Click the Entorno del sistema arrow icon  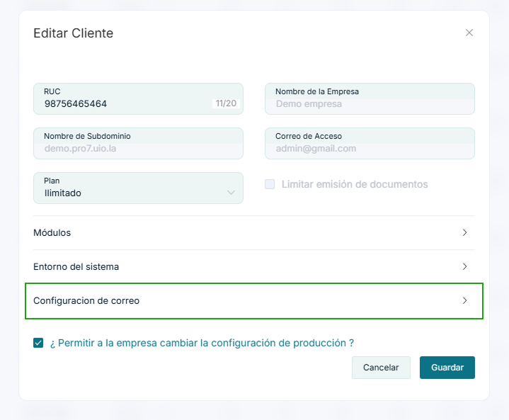(x=464, y=266)
